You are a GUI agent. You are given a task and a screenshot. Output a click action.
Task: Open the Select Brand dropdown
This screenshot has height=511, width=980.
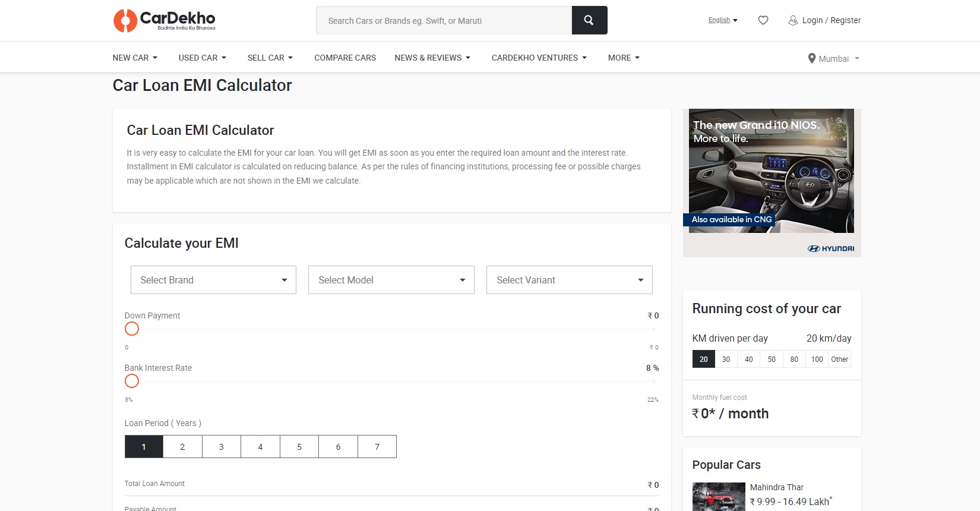point(213,280)
